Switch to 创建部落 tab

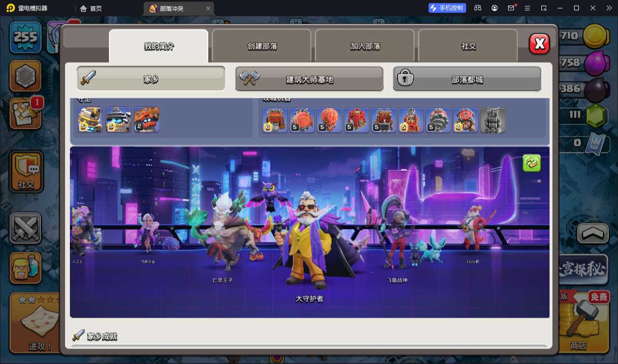(263, 46)
